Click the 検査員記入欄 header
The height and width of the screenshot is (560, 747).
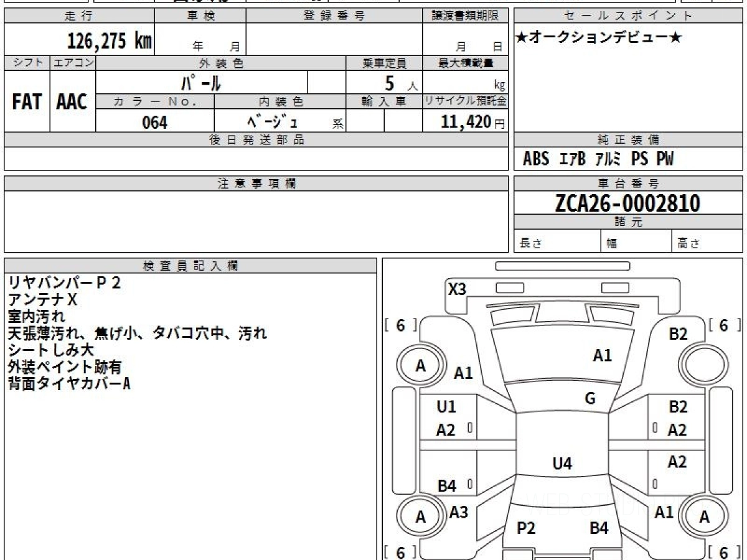[x=190, y=266]
